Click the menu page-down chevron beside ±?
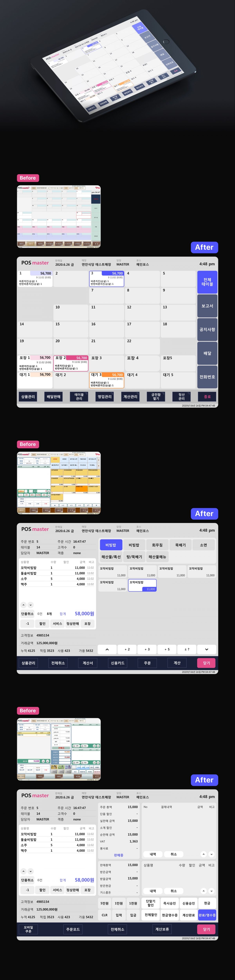 pos(206,649)
